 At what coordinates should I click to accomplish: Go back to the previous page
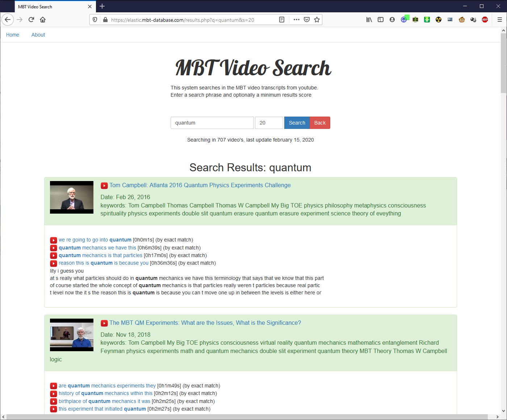pyautogui.click(x=8, y=20)
